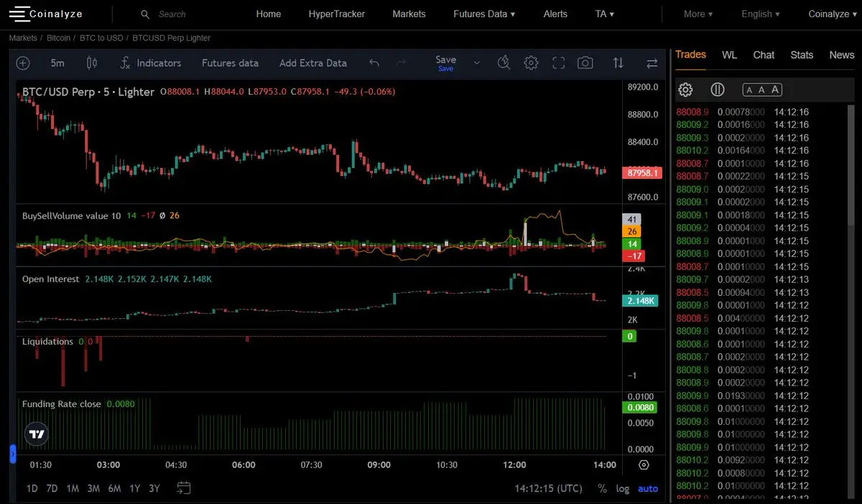
Task: Go to Home page
Action: 269,14
